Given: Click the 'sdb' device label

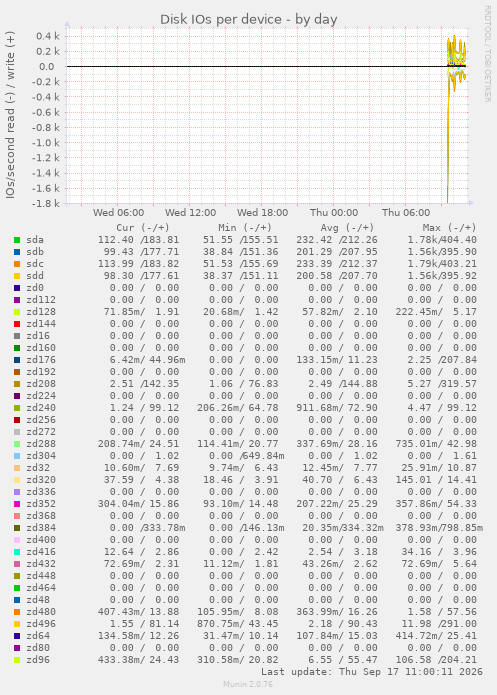Looking at the screenshot, I should coord(35,252).
